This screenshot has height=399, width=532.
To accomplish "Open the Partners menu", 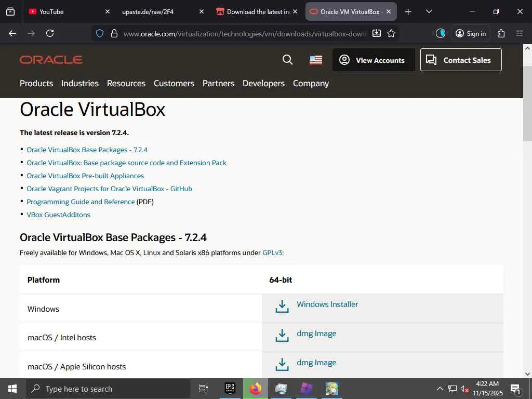I will (x=219, y=84).
